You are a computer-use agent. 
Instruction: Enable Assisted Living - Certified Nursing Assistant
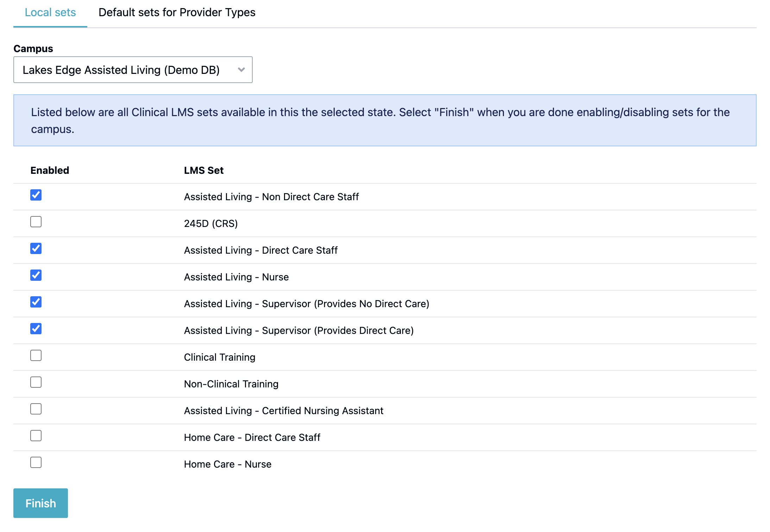tap(36, 409)
